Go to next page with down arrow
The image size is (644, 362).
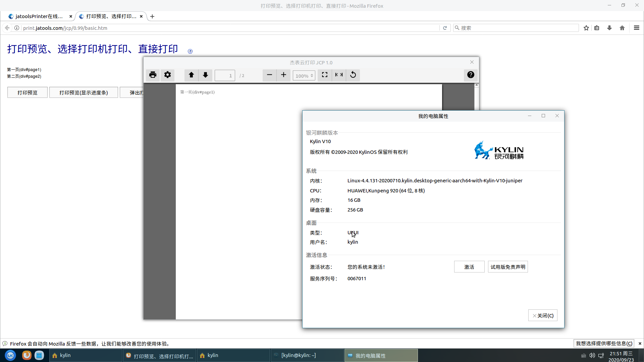click(x=205, y=75)
